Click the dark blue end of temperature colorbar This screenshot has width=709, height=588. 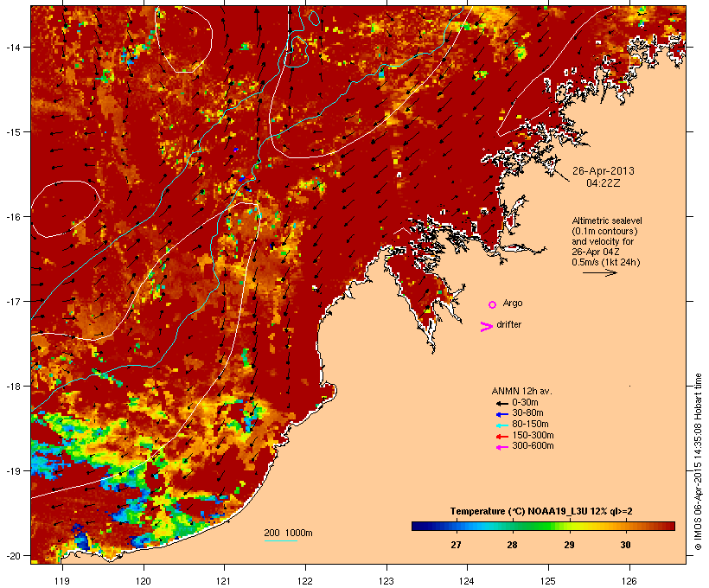point(418,526)
